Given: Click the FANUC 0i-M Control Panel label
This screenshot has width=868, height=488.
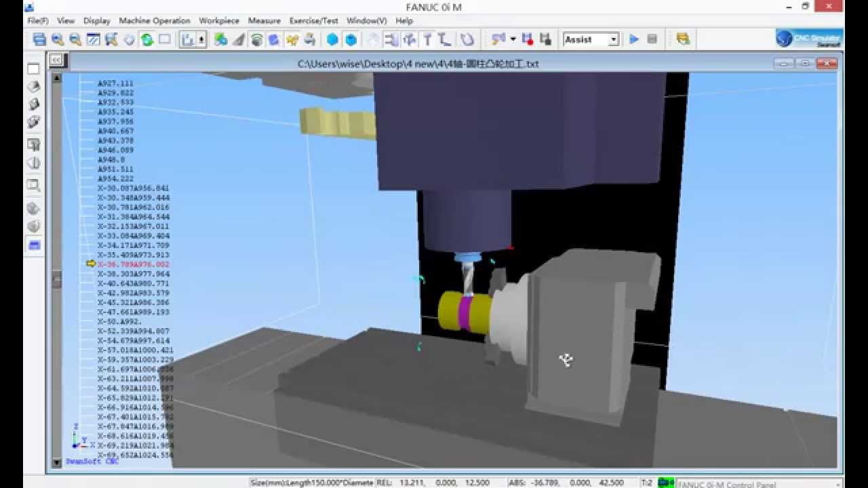Looking at the screenshot, I should (729, 484).
